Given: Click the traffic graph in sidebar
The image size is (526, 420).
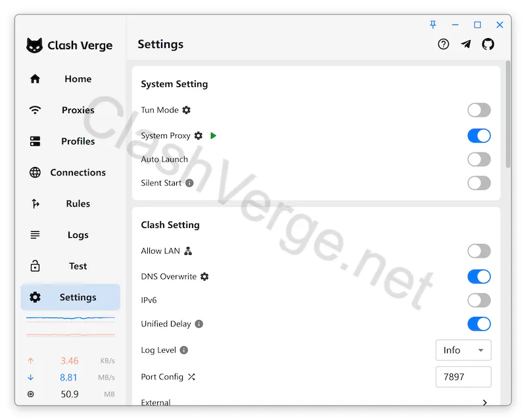Looking at the screenshot, I should [70, 326].
